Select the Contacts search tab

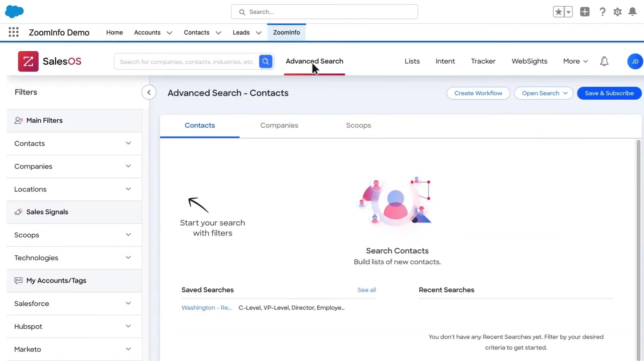click(x=200, y=125)
